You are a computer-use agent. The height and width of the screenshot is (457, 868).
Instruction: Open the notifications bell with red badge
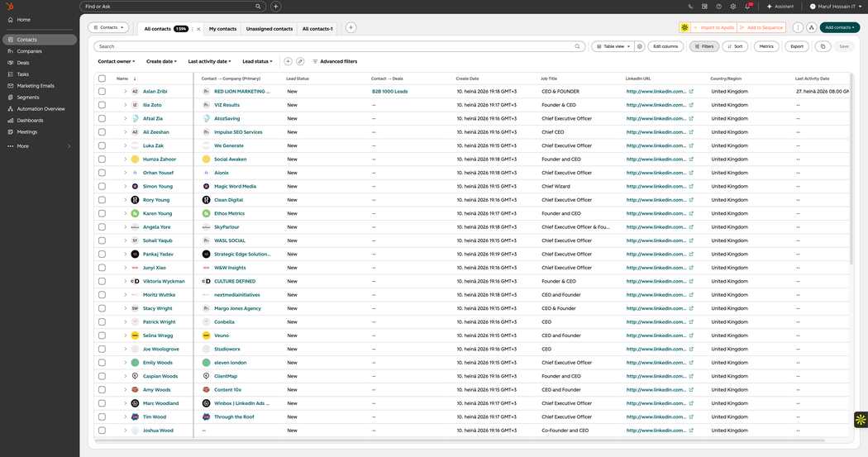coord(748,6)
